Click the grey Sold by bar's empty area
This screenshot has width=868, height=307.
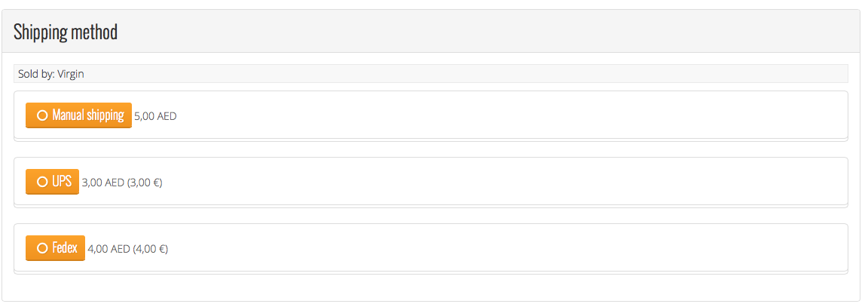click(490, 74)
